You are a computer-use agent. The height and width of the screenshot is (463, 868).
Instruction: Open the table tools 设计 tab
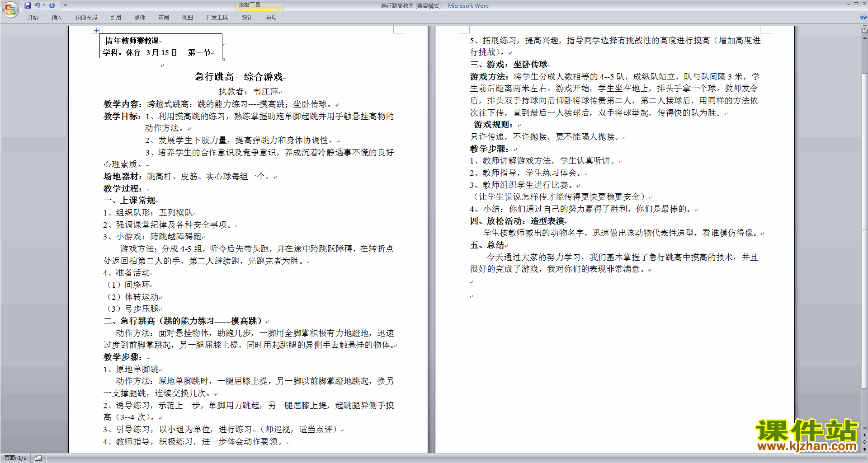[x=247, y=18]
